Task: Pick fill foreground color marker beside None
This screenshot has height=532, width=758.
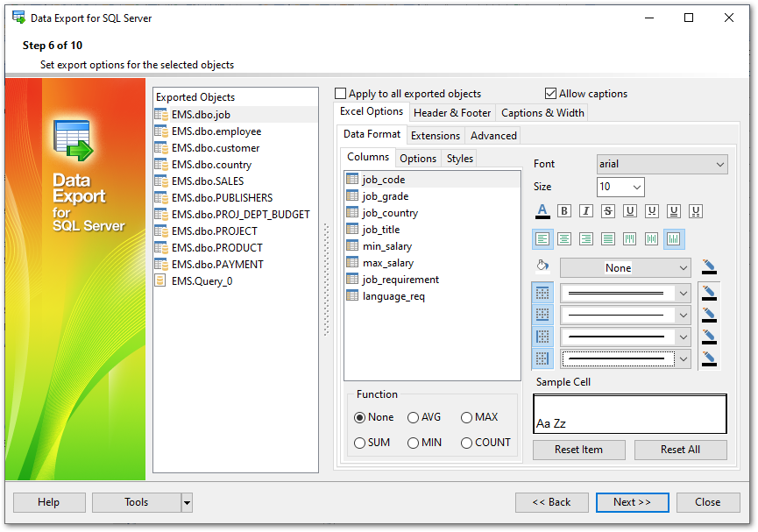Action: (x=709, y=267)
